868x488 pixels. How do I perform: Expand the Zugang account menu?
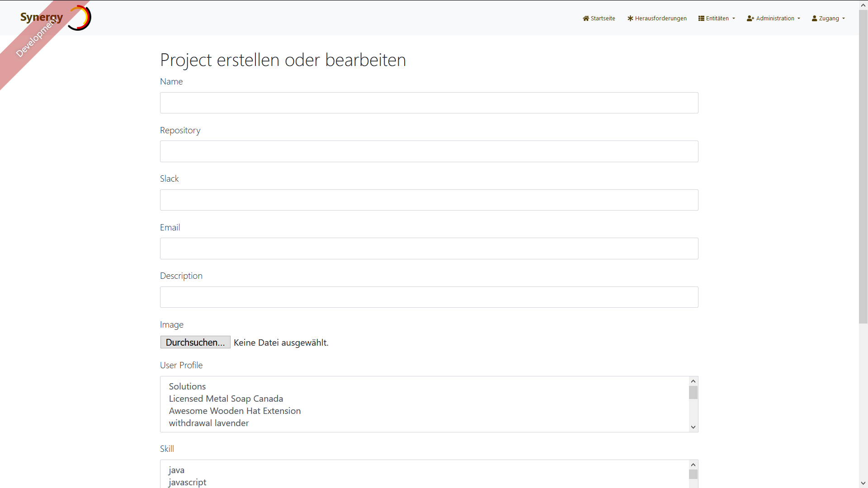point(828,19)
